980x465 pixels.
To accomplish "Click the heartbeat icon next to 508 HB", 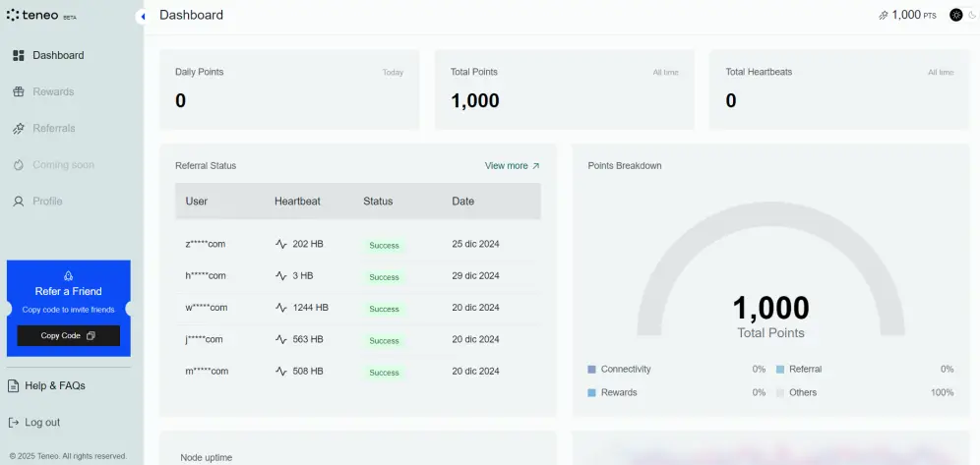I will coord(281,372).
